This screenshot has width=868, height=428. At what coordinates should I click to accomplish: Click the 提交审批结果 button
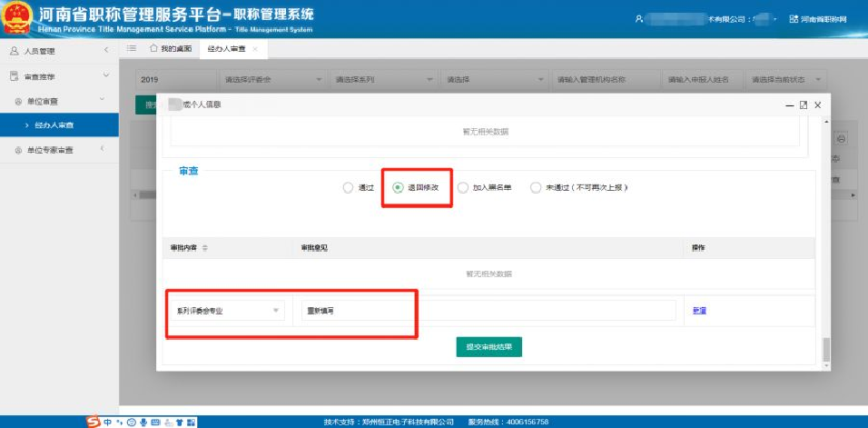(x=488, y=346)
